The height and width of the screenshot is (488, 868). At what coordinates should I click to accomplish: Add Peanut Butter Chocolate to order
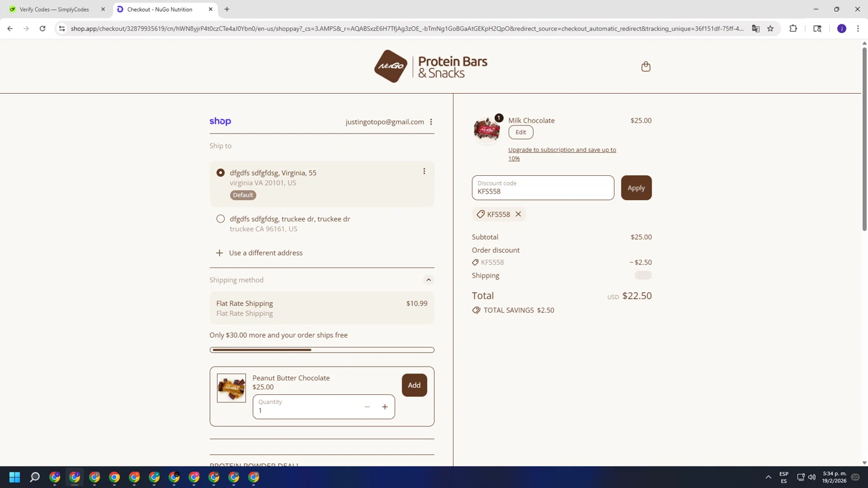[414, 385]
